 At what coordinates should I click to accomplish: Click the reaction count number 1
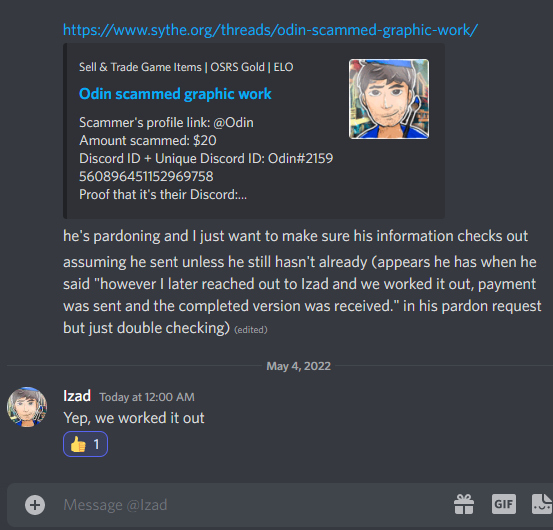click(x=96, y=444)
